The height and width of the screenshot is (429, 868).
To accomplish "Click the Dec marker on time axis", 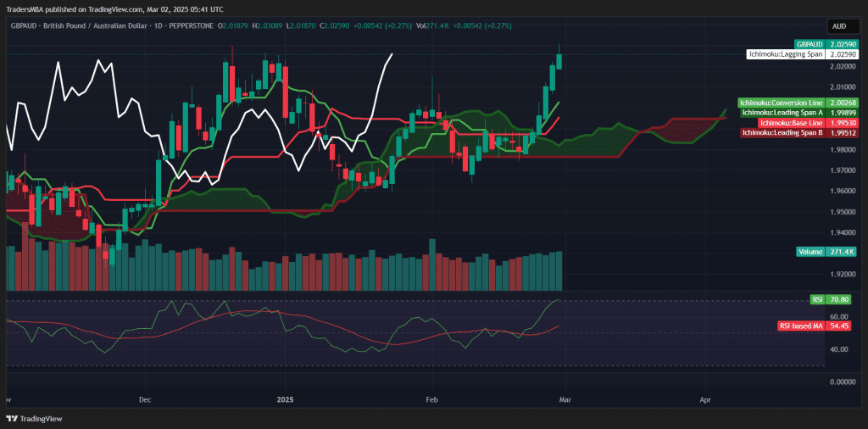I will coord(144,398).
